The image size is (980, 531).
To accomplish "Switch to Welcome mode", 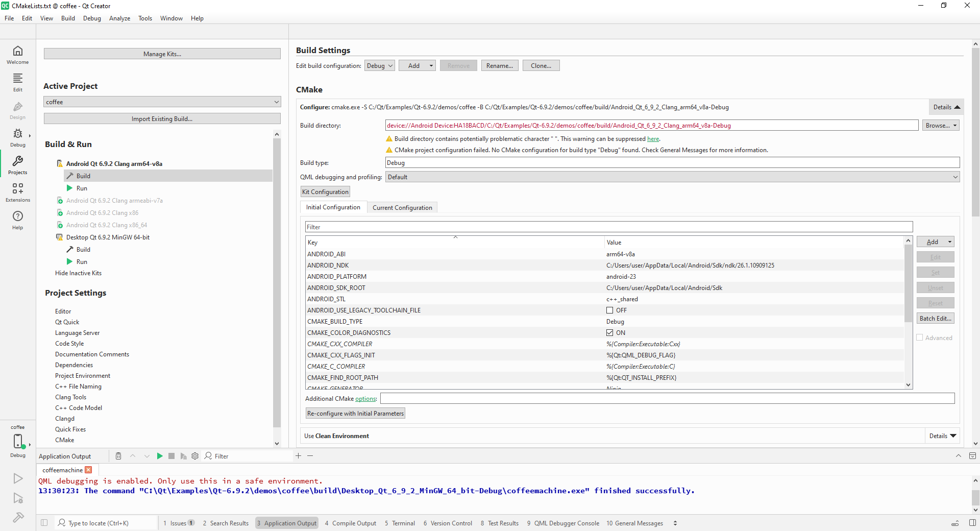I will 18,55.
